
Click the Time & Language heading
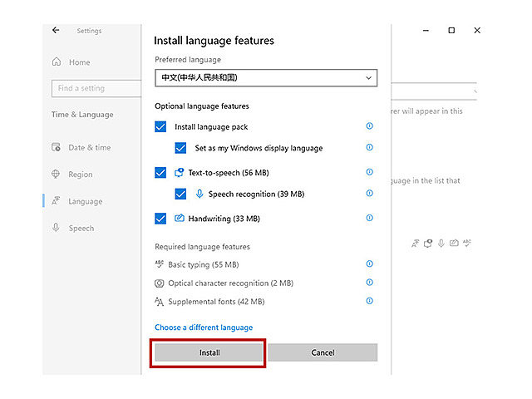click(x=82, y=115)
